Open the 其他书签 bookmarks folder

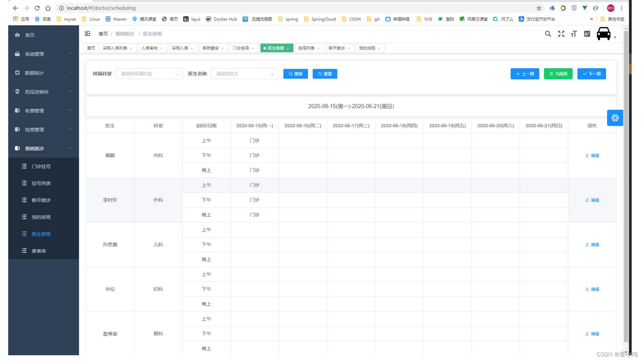coord(612,19)
